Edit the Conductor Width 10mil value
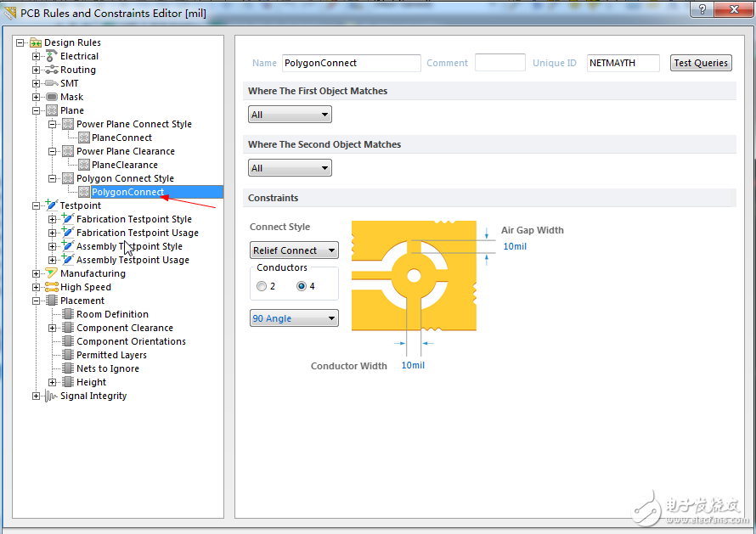Image resolution: width=756 pixels, height=534 pixels. (413, 365)
